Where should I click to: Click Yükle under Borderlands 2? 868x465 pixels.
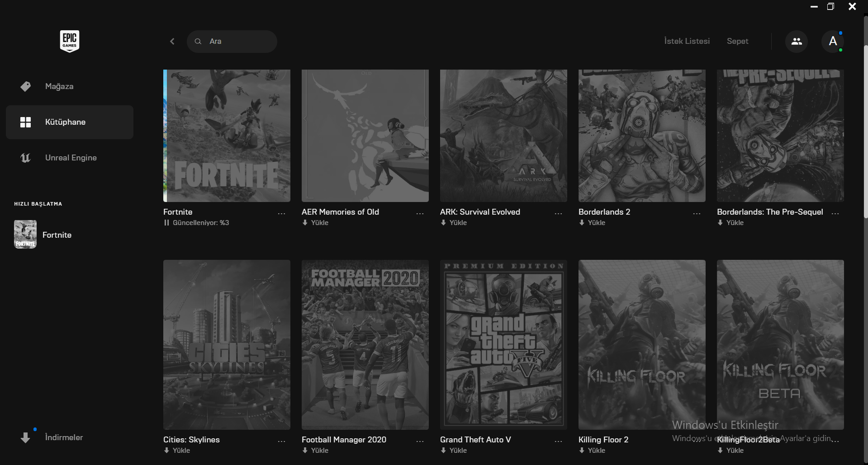tap(592, 223)
